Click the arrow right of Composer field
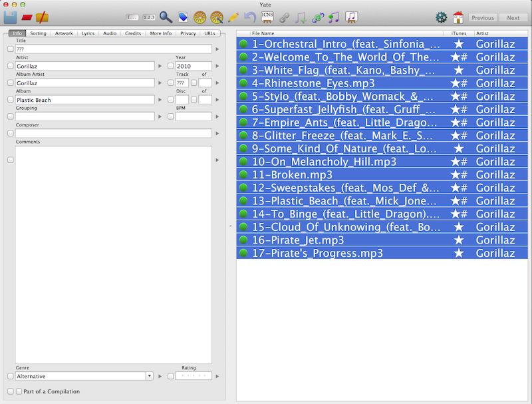The height and width of the screenshot is (404, 532). [217, 133]
